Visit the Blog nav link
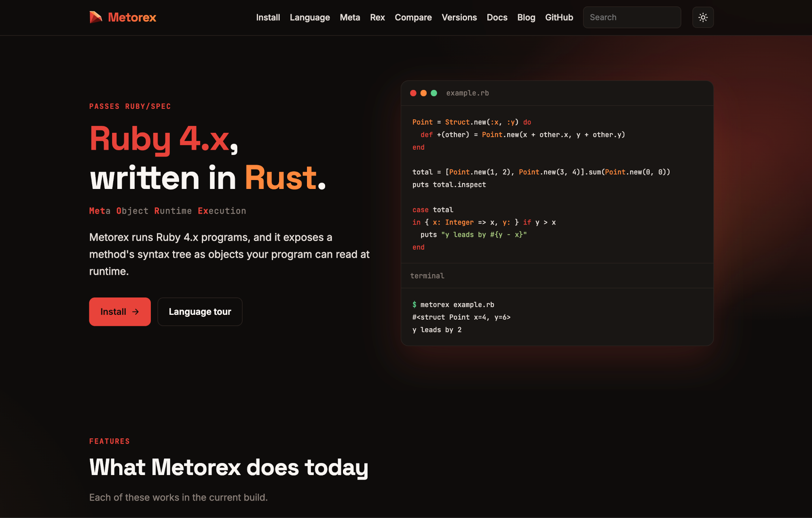The width and height of the screenshot is (812, 518). (526, 17)
